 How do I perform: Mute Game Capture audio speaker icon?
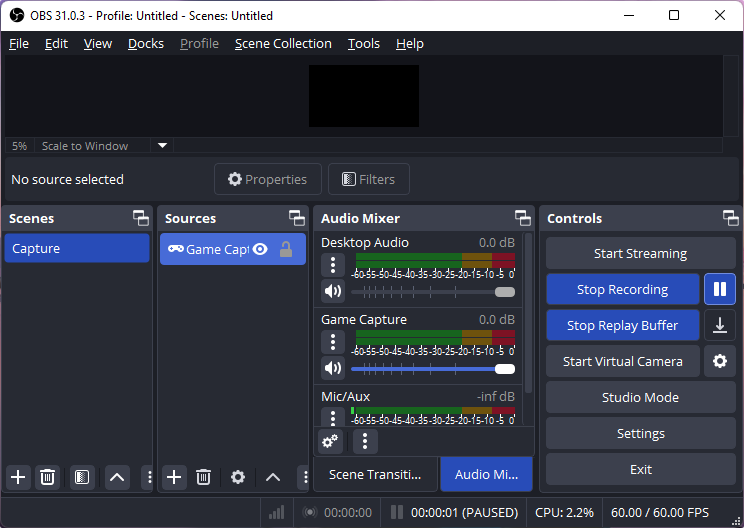tap(333, 369)
